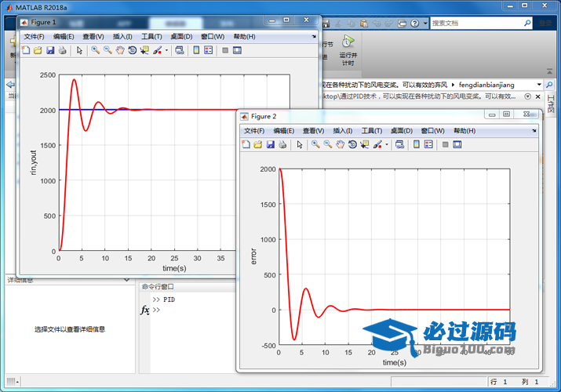
Task: Activate Zoom Out tool in Figure 2
Action: coord(328,144)
